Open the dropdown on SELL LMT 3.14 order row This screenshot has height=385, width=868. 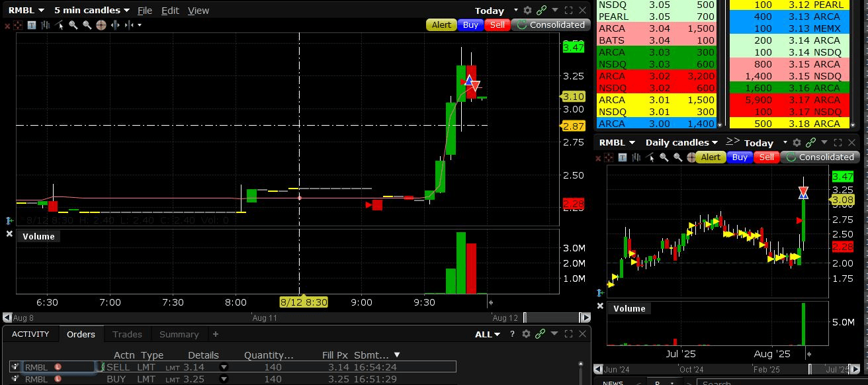(x=224, y=367)
